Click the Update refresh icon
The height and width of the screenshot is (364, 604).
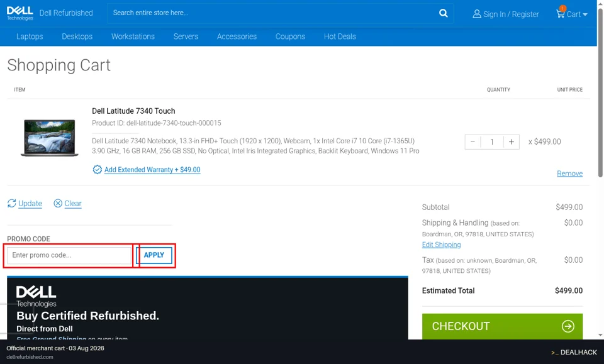[x=11, y=203]
